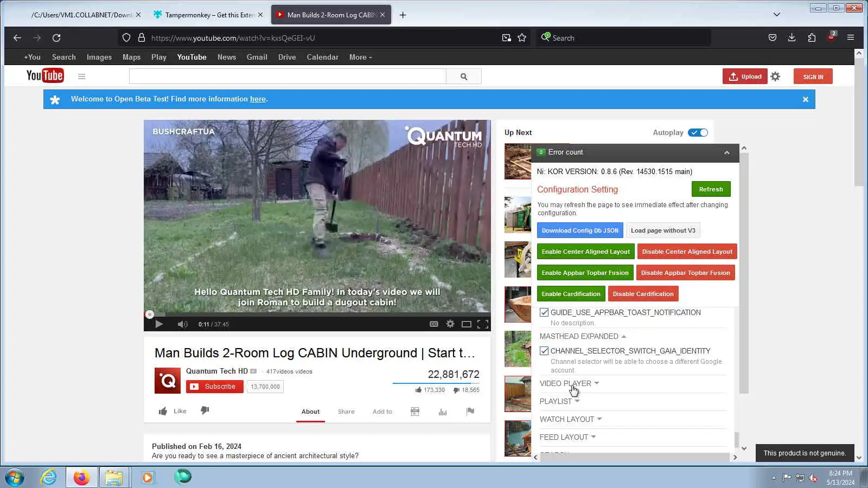Uncheck CHANNEL_SELECTOR_SWITCH_GAIA_IDENTITY checkbox

pyautogui.click(x=544, y=351)
